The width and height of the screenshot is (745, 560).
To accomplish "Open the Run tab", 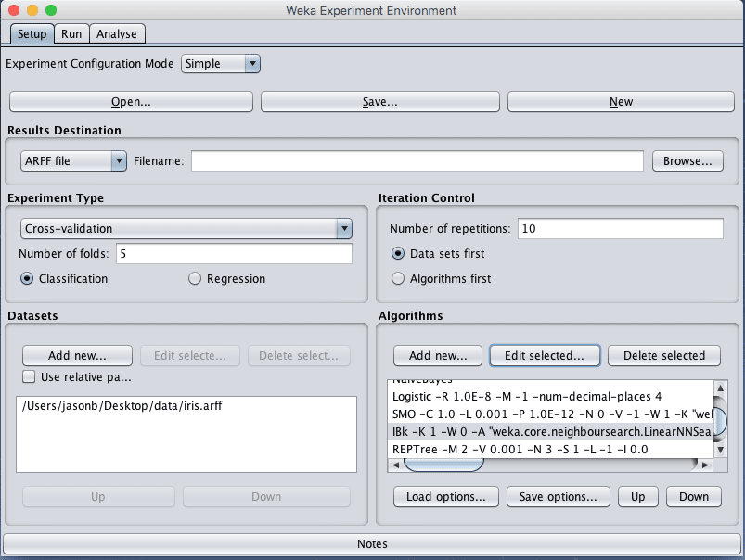I will (x=71, y=34).
